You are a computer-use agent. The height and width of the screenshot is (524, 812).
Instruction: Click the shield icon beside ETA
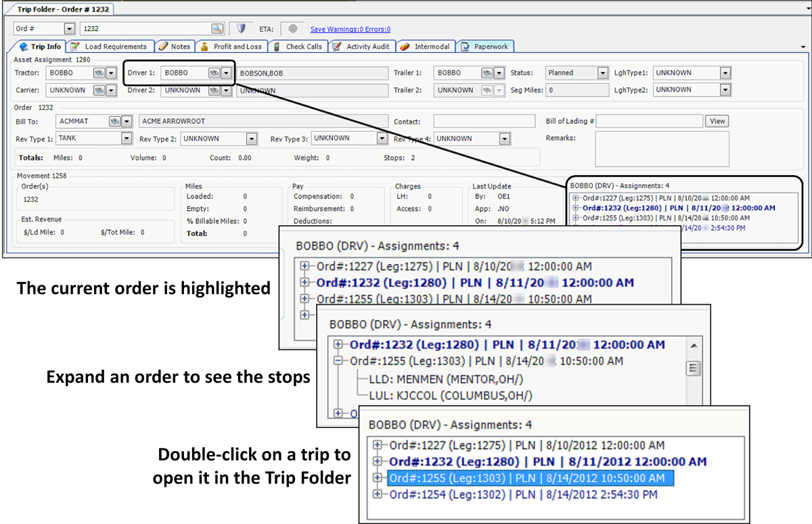[x=240, y=29]
